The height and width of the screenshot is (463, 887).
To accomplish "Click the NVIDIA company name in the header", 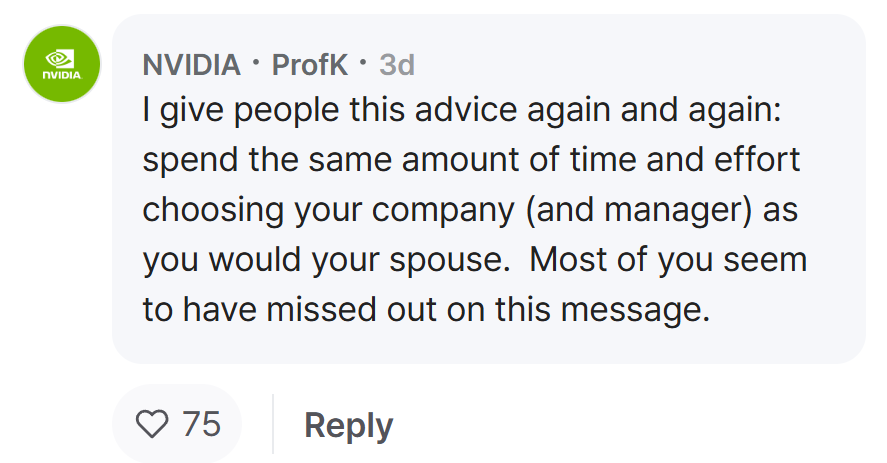I will (192, 65).
